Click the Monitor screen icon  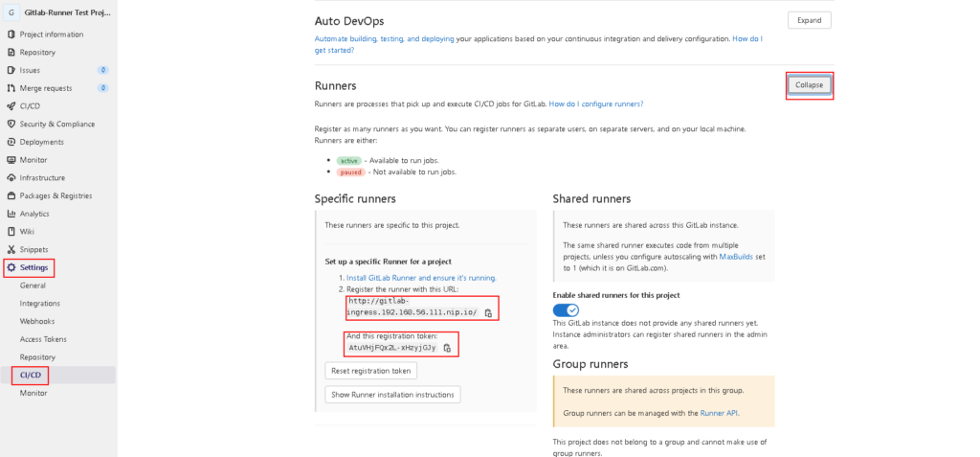point(11,160)
